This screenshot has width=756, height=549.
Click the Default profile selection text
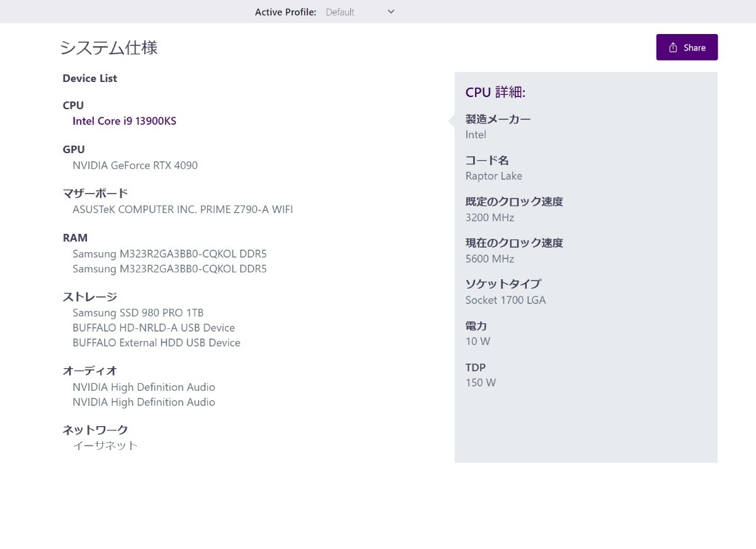[340, 12]
